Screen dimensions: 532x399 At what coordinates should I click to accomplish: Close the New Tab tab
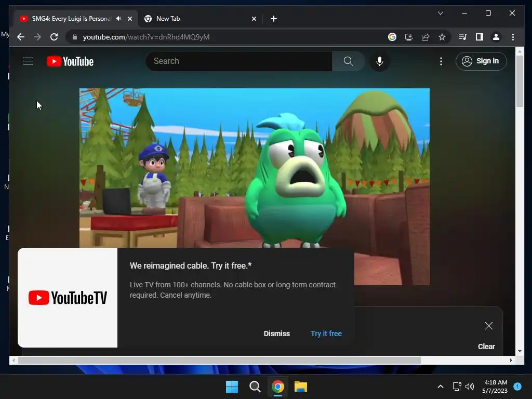tap(254, 19)
